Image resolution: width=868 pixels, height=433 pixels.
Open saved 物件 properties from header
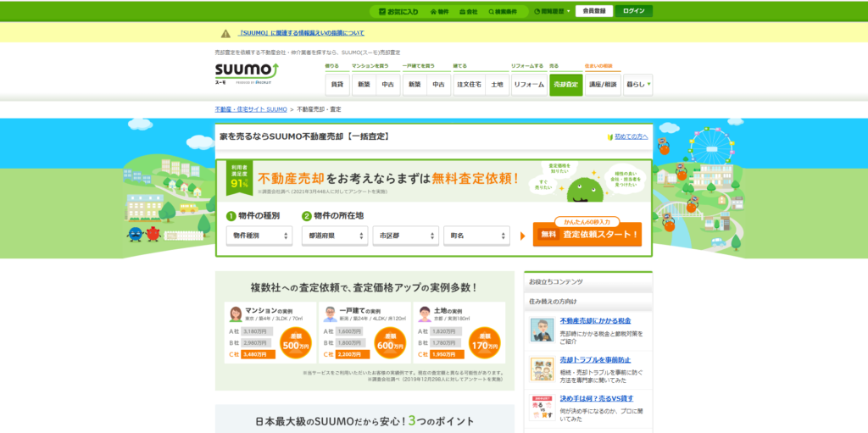tap(440, 11)
